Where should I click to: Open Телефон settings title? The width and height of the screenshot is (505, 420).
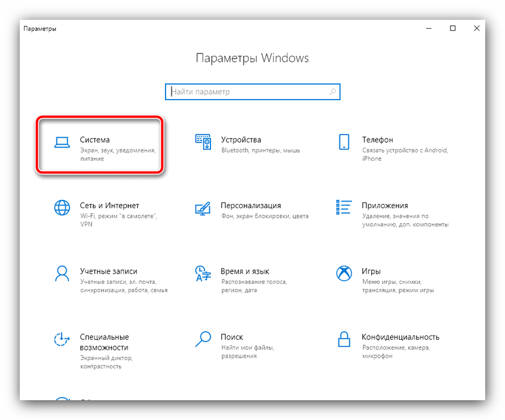click(377, 140)
